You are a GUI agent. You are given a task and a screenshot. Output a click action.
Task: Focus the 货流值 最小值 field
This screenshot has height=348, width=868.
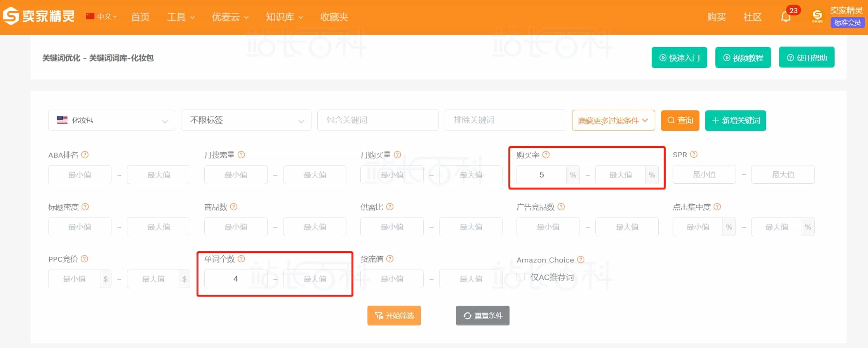point(392,279)
